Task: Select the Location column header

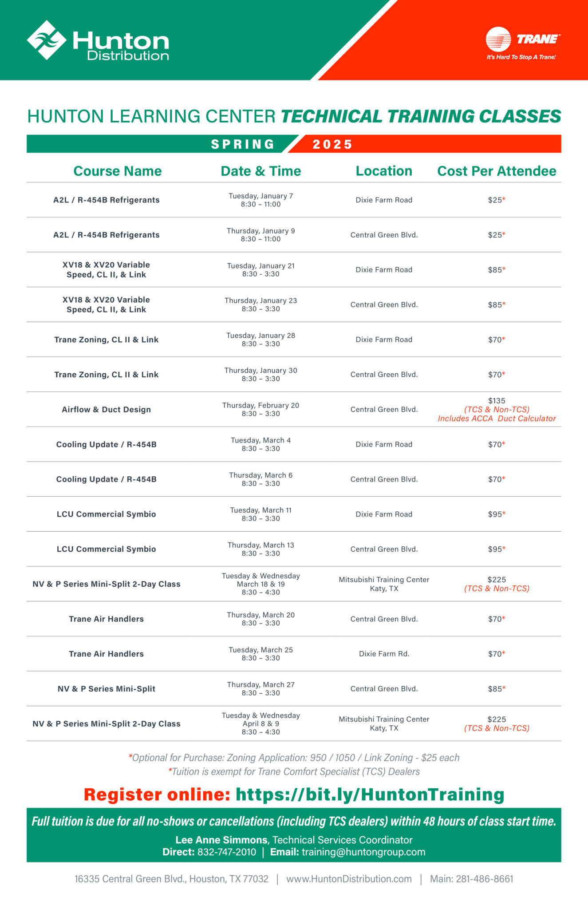Action: 384,171
